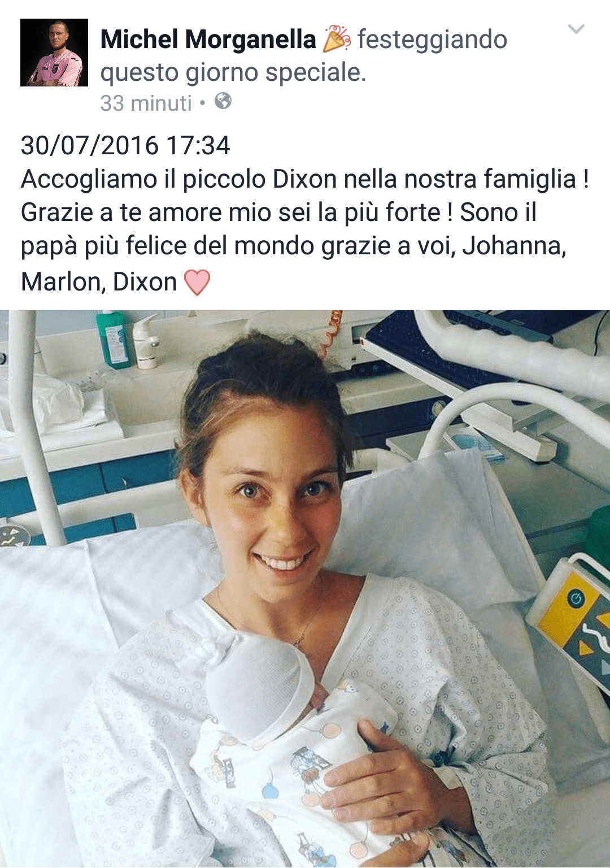Open Michel Morganella's profile picture
The image size is (610, 868).
(x=54, y=53)
